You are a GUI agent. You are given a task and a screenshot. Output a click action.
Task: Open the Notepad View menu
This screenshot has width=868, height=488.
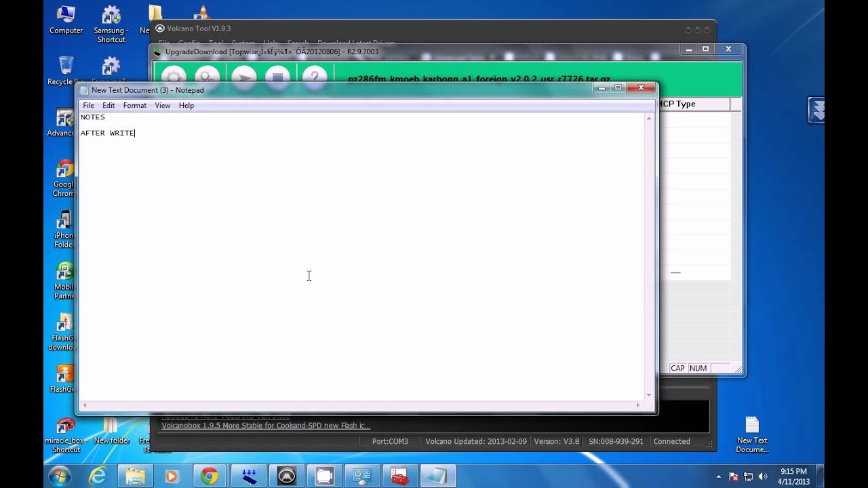click(x=162, y=106)
